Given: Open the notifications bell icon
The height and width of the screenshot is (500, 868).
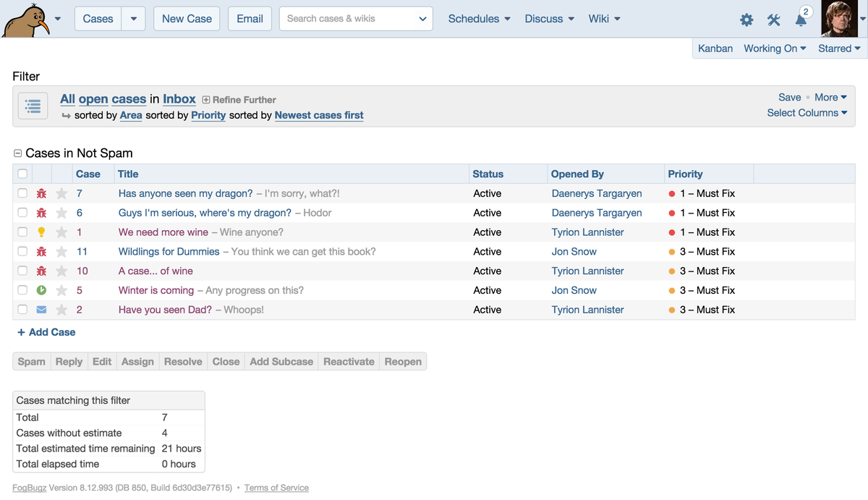Looking at the screenshot, I should click(801, 20).
